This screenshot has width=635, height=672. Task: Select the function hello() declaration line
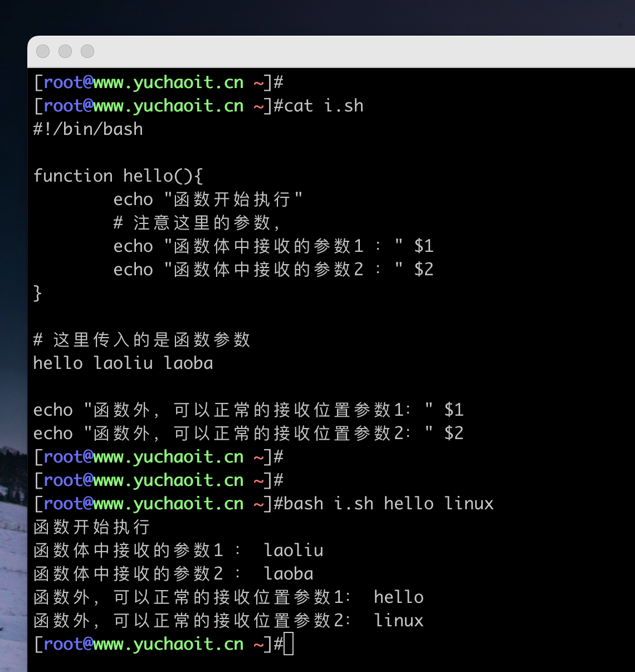pos(118,176)
